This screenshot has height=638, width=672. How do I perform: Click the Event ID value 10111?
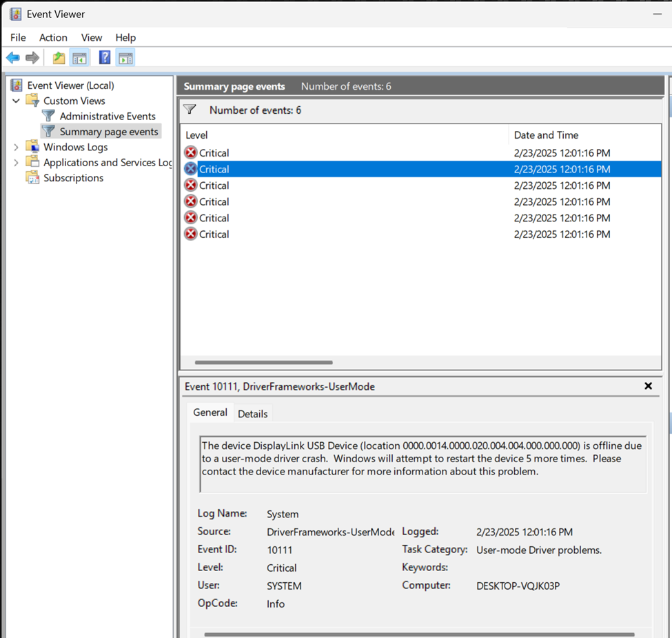coord(279,550)
